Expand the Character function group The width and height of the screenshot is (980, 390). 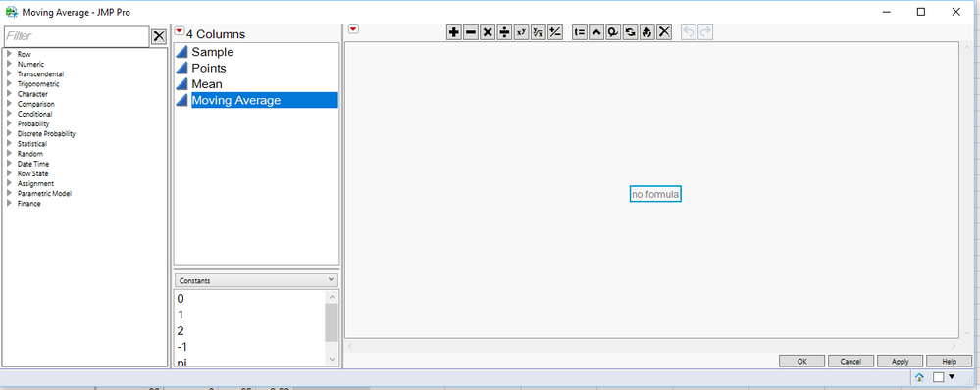coord(10,94)
